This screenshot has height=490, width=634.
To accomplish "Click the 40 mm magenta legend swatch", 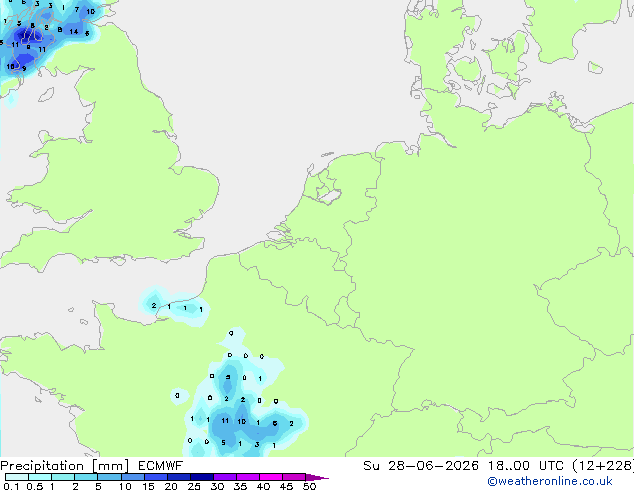I will [271, 477].
